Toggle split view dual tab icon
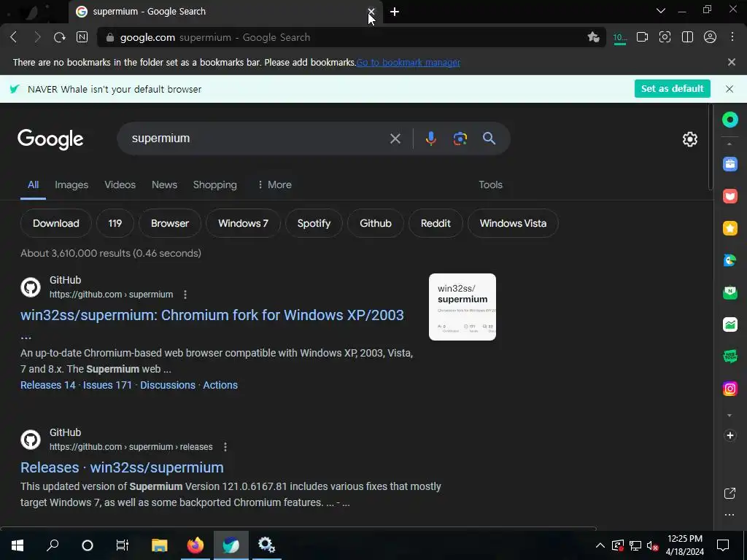The height and width of the screenshot is (560, 747). coord(687,37)
